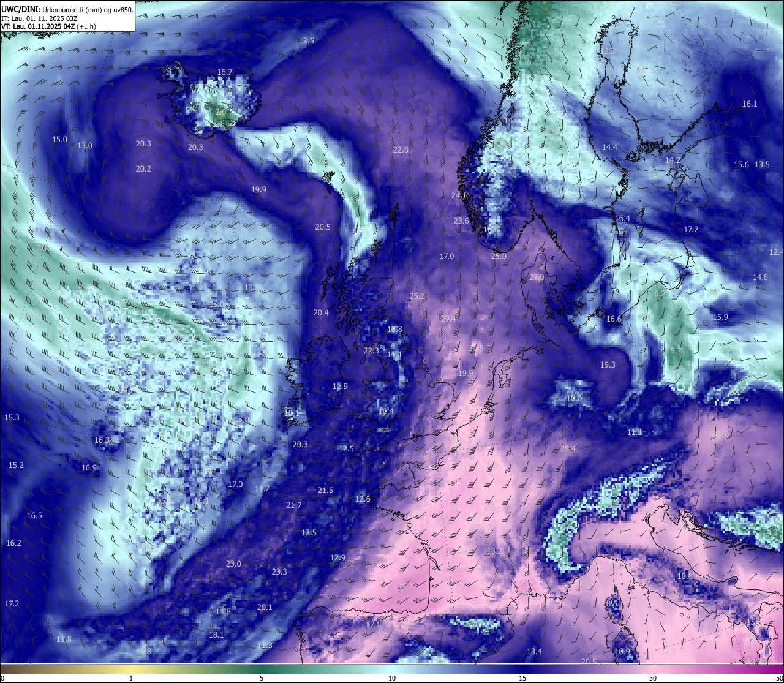
Task: Click the 13.4 value label
Action: (534, 652)
